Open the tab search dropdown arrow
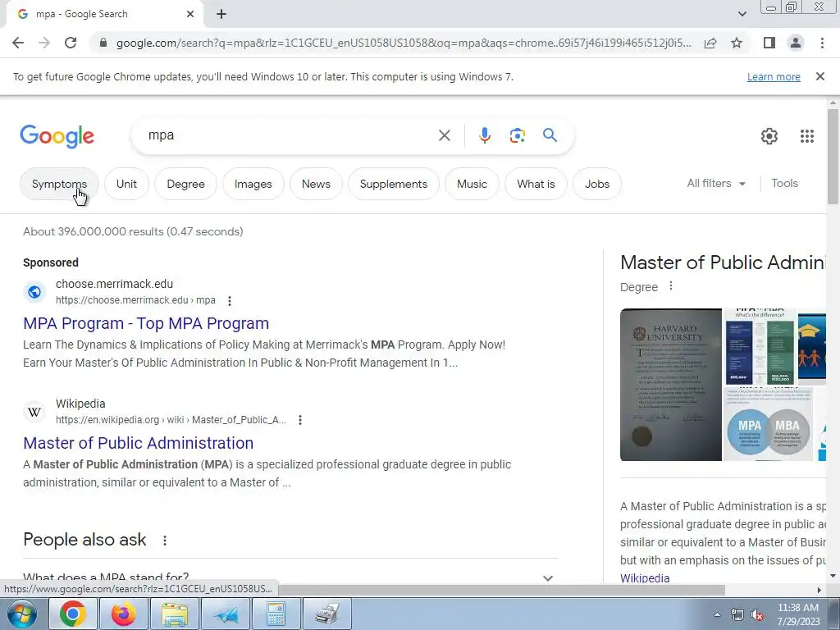Screen dimensions: 840x630 (742, 14)
